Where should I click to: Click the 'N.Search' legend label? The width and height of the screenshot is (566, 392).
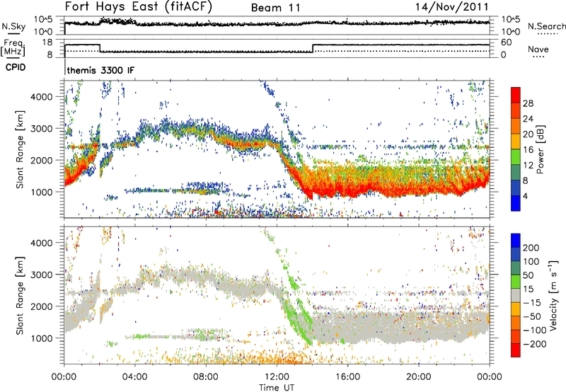(546, 26)
